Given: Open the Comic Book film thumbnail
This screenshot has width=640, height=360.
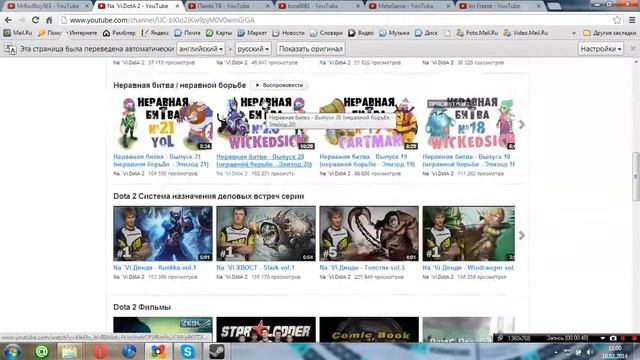Looking at the screenshot, I should 369,330.
